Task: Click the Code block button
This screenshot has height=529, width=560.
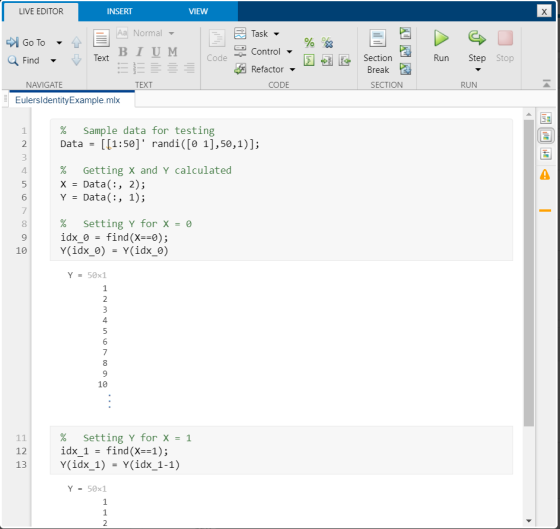Action: tap(217, 46)
